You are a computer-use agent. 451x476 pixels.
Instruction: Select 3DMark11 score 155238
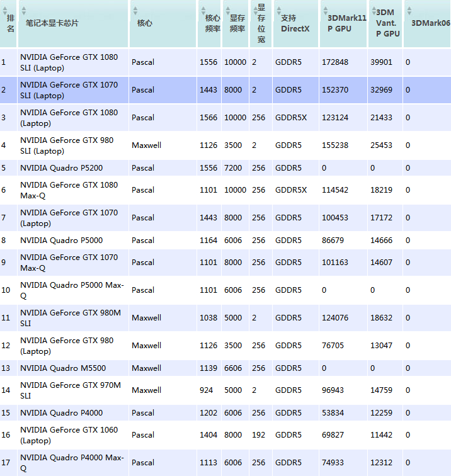pyautogui.click(x=335, y=145)
